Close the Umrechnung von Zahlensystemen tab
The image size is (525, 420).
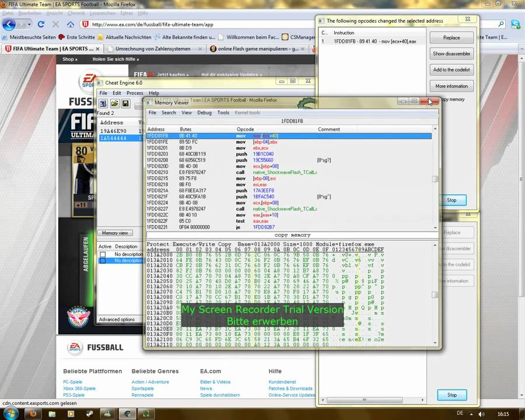coord(200,49)
